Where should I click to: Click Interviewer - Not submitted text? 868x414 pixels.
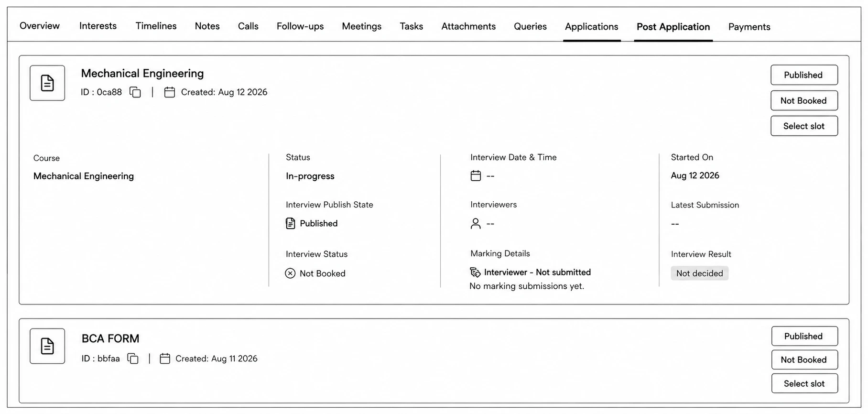pyautogui.click(x=537, y=272)
